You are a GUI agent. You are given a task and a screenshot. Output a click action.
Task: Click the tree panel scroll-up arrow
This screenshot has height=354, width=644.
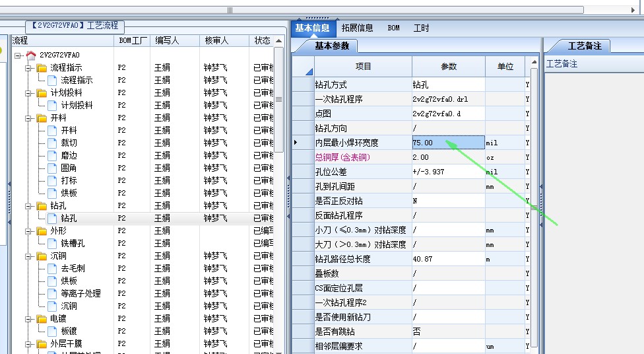(x=279, y=41)
